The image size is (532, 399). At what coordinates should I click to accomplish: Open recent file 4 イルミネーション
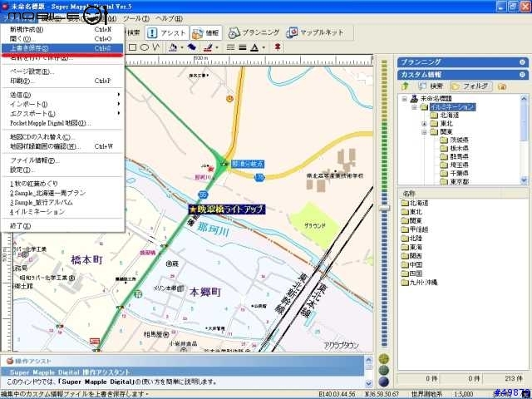click(x=62, y=212)
